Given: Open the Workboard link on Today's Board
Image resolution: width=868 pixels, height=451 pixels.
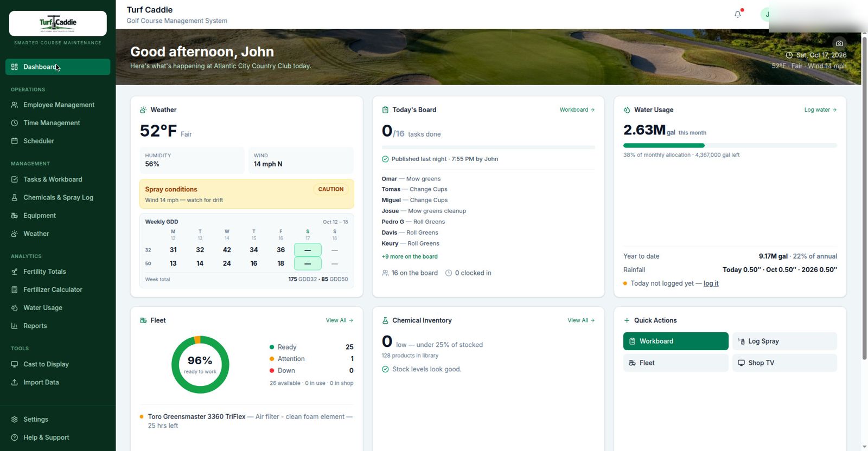Looking at the screenshot, I should tap(577, 109).
